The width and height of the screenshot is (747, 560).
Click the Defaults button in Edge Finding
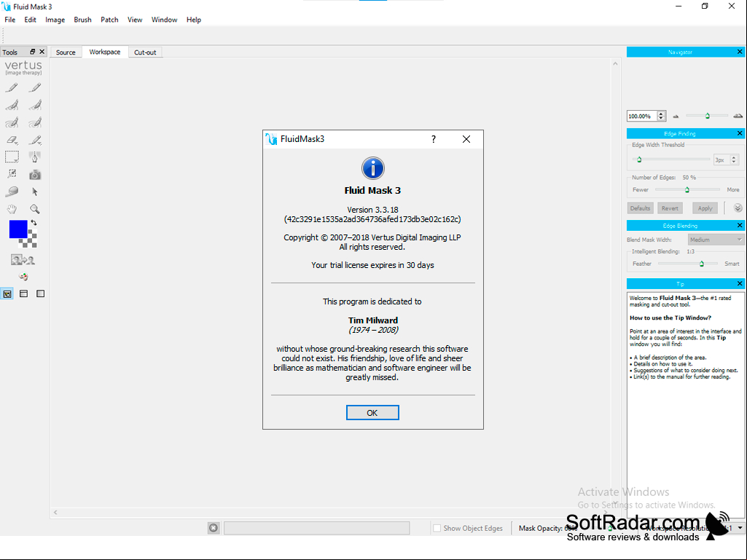pos(640,208)
